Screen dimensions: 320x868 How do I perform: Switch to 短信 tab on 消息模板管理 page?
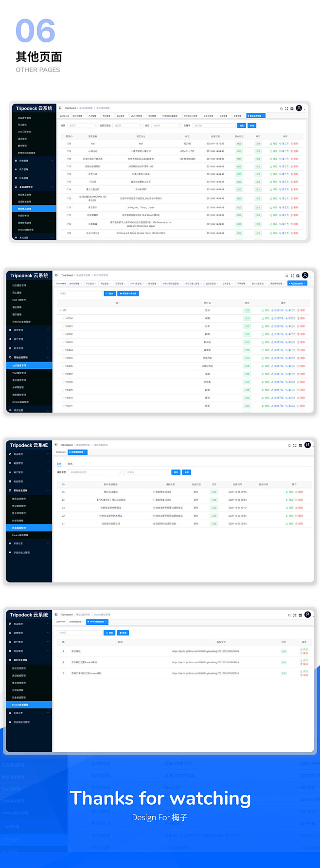(70, 464)
